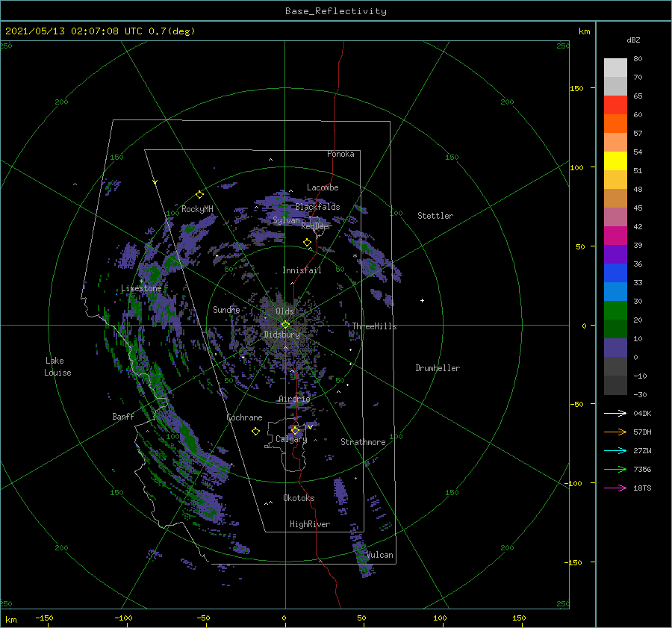Click the Lake Louise label
Viewport: 672px width, 628px height.
coord(57,367)
